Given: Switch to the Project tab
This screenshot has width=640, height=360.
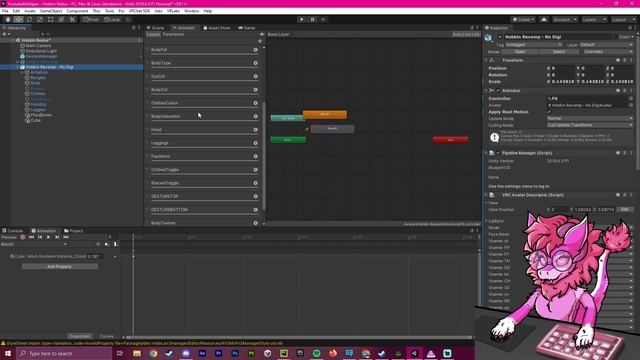Looking at the screenshot, I should (x=73, y=231).
